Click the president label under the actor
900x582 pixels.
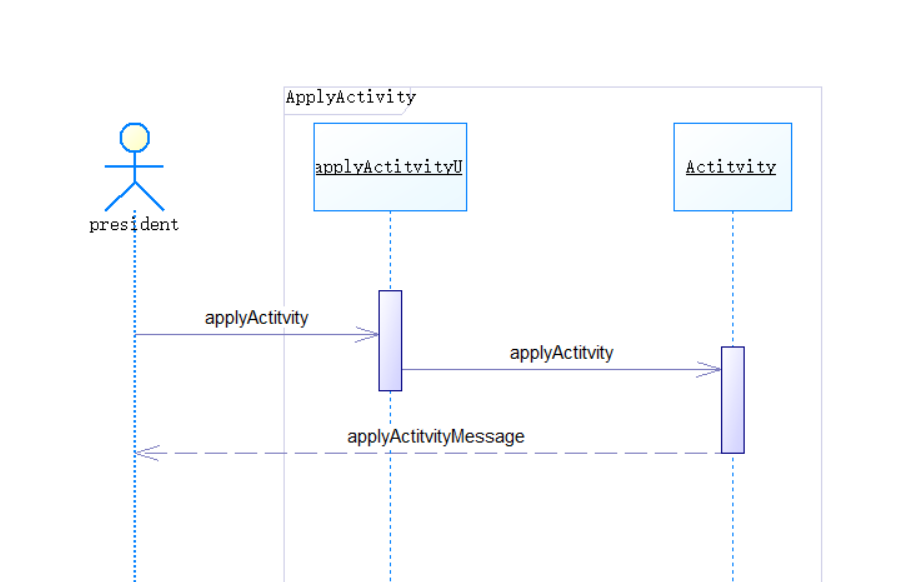click(x=134, y=225)
